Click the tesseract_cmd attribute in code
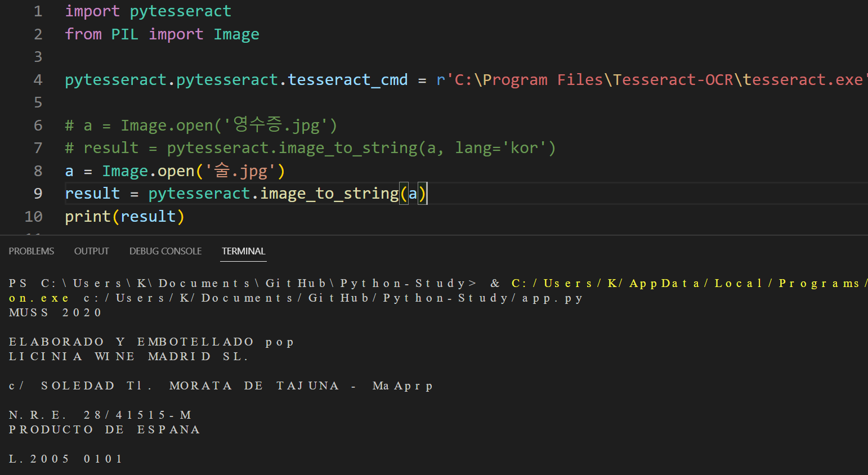This screenshot has height=475, width=868. [x=348, y=80]
